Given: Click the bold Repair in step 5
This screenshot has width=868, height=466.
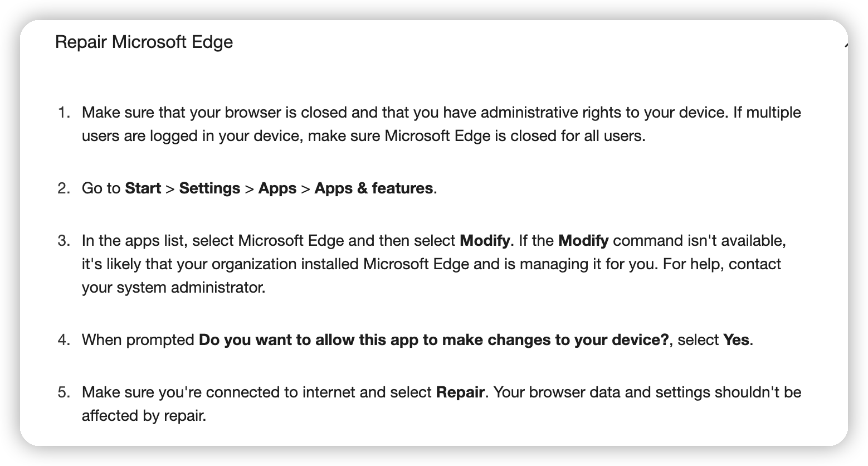Looking at the screenshot, I should coord(460,392).
